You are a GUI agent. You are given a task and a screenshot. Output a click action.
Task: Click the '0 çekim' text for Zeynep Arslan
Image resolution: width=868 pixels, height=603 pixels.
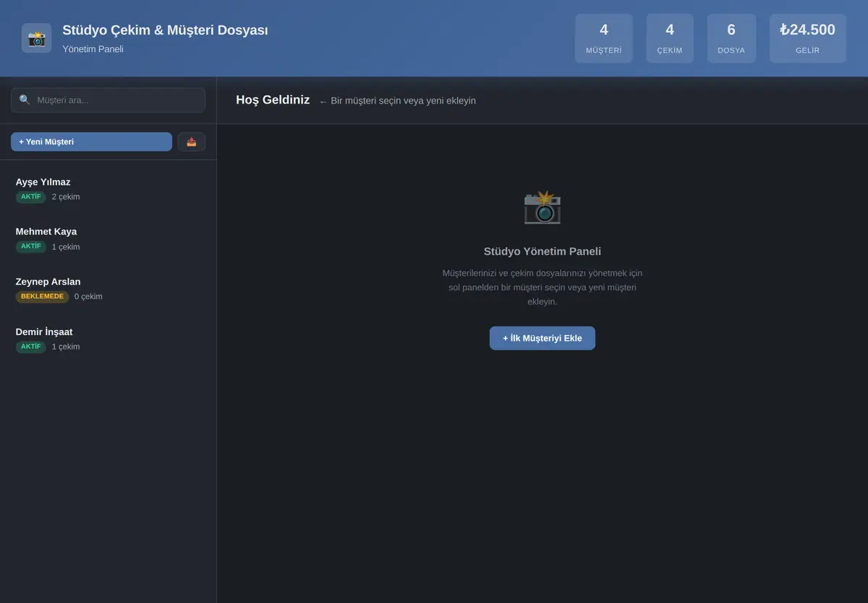tap(88, 297)
